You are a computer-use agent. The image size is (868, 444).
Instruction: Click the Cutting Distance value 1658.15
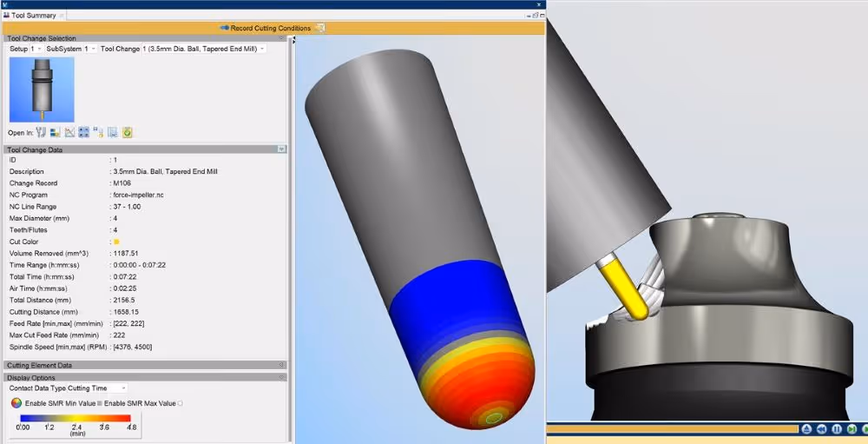(x=126, y=312)
